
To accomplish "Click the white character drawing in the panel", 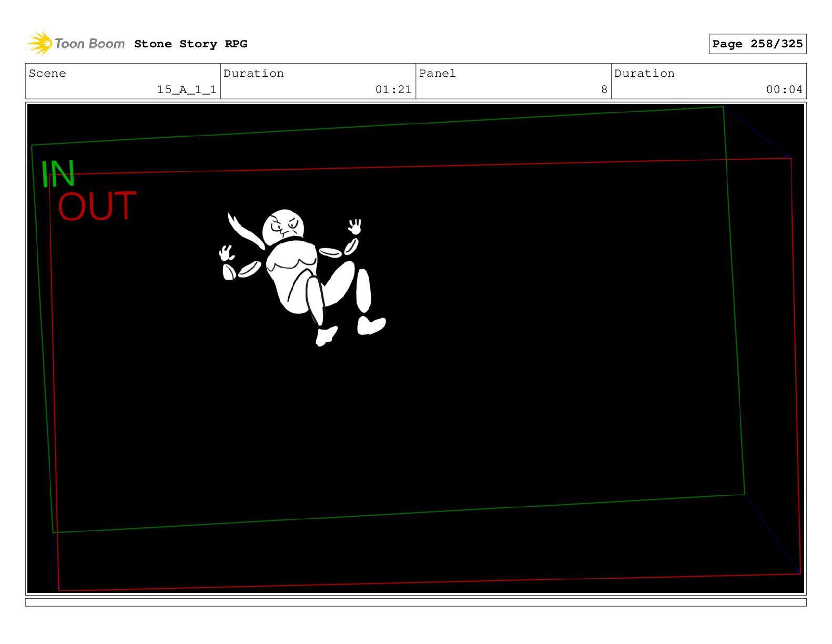I will [x=302, y=278].
